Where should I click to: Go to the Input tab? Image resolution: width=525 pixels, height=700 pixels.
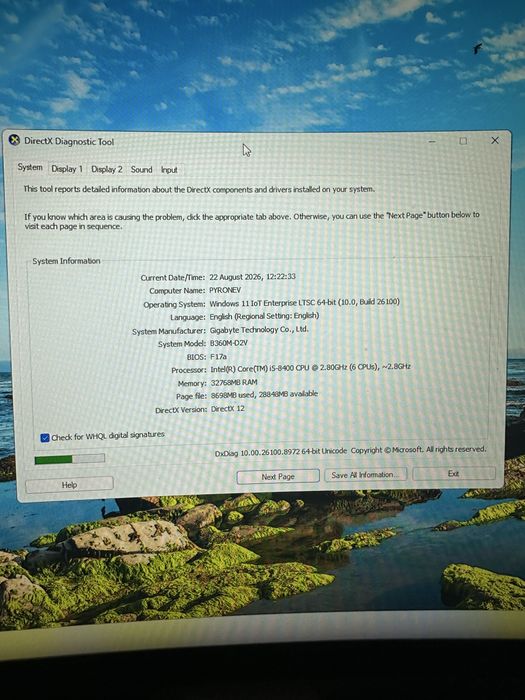[169, 170]
